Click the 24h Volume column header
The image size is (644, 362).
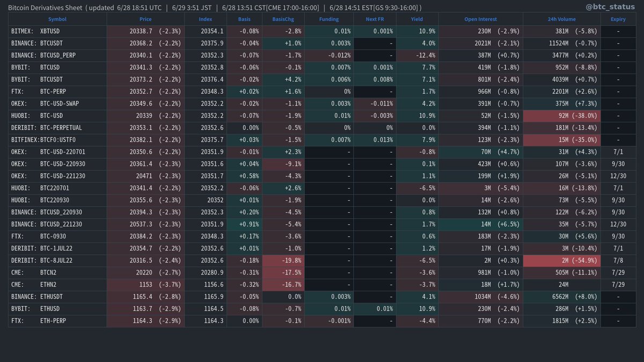click(562, 19)
